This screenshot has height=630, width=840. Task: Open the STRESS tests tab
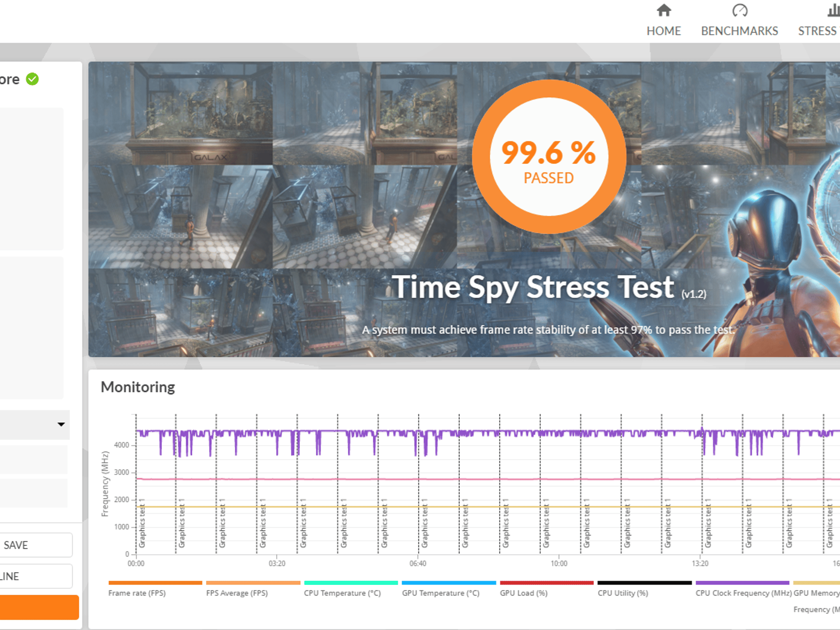pos(819,21)
